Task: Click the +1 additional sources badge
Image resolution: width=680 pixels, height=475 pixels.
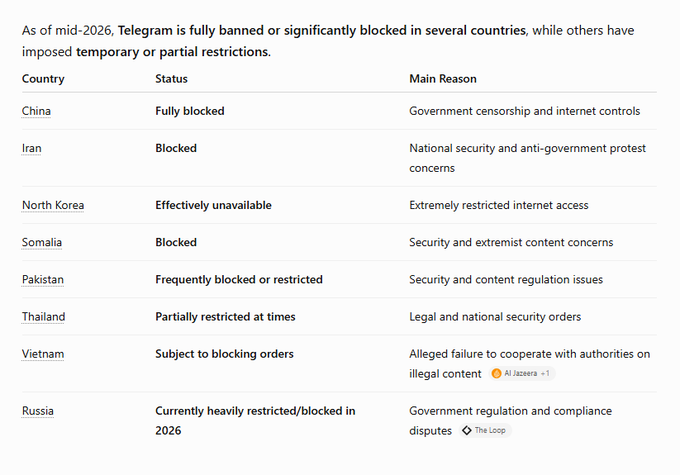Action: pos(545,373)
